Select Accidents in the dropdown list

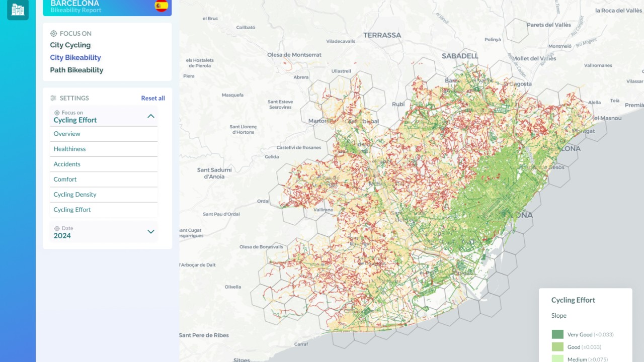(x=67, y=164)
